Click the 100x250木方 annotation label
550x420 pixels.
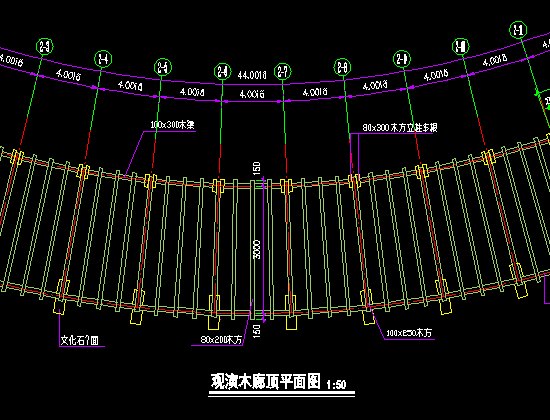[409, 333]
